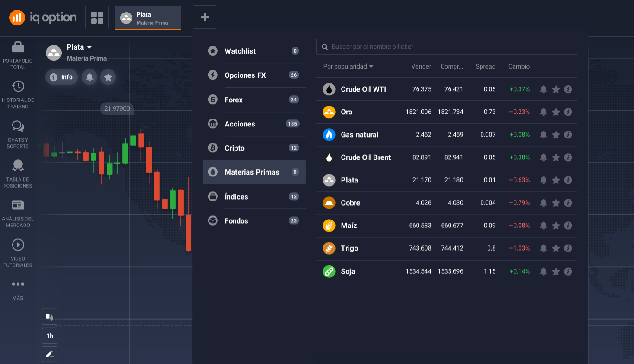Favorite Trigo with star icon
This screenshot has height=364, width=634.
point(556,248)
